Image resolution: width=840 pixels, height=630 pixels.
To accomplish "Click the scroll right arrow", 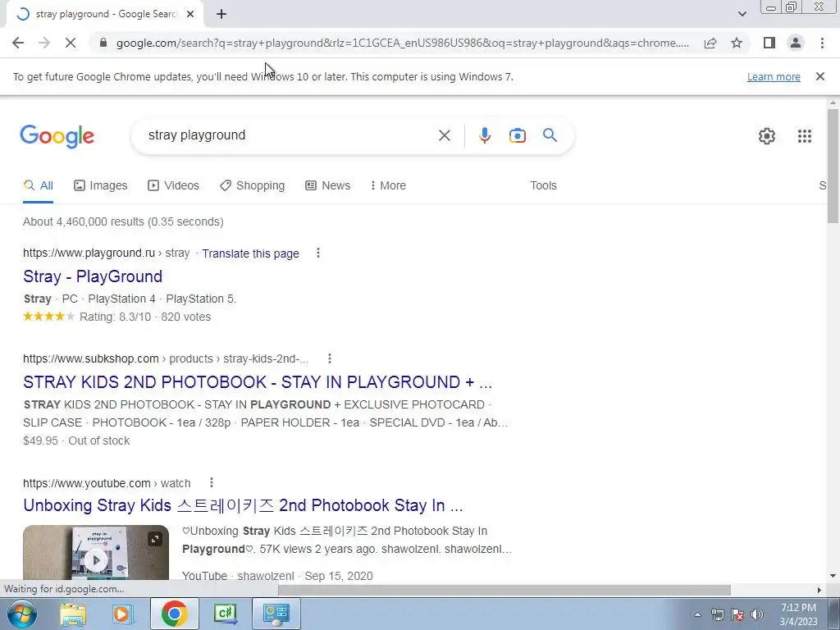I will tap(819, 590).
